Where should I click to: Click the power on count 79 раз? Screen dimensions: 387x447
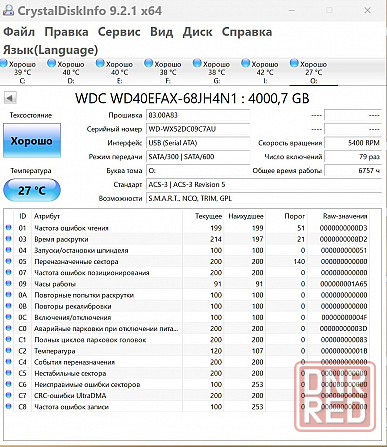353,157
